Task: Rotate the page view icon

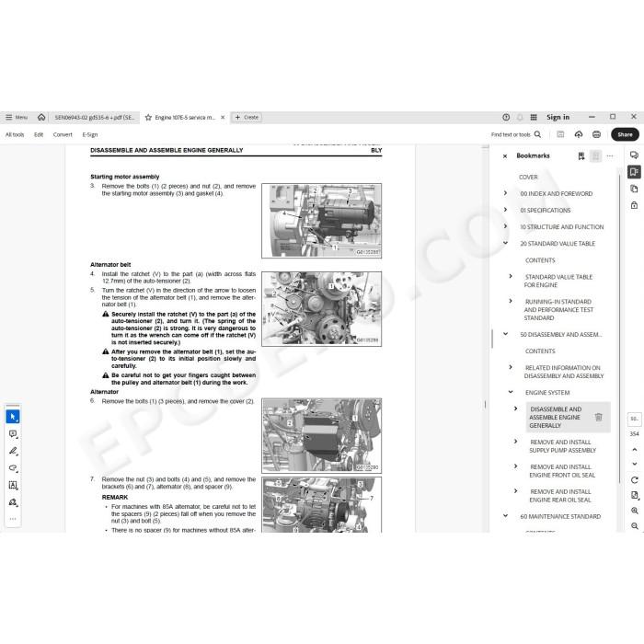Action: tap(634, 479)
